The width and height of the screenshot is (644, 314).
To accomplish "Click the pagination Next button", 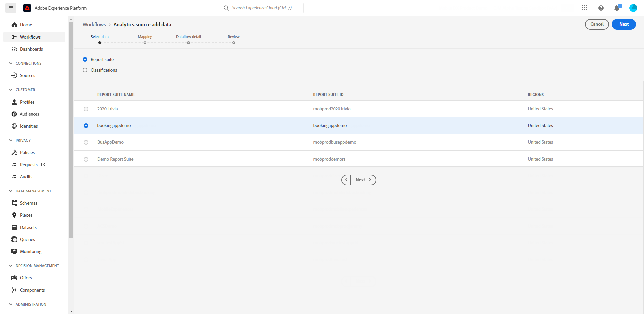I will (363, 180).
